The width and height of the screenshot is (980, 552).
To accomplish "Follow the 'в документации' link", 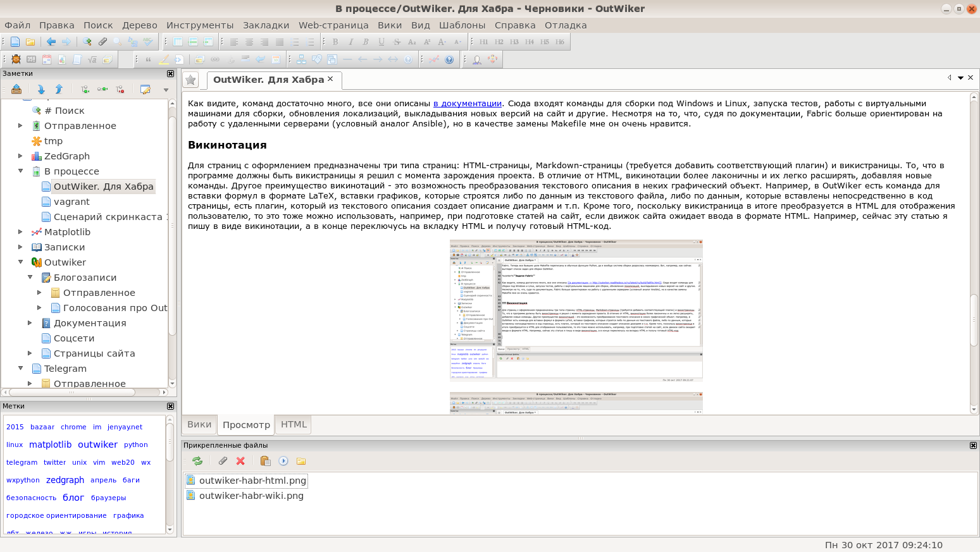I will (468, 104).
